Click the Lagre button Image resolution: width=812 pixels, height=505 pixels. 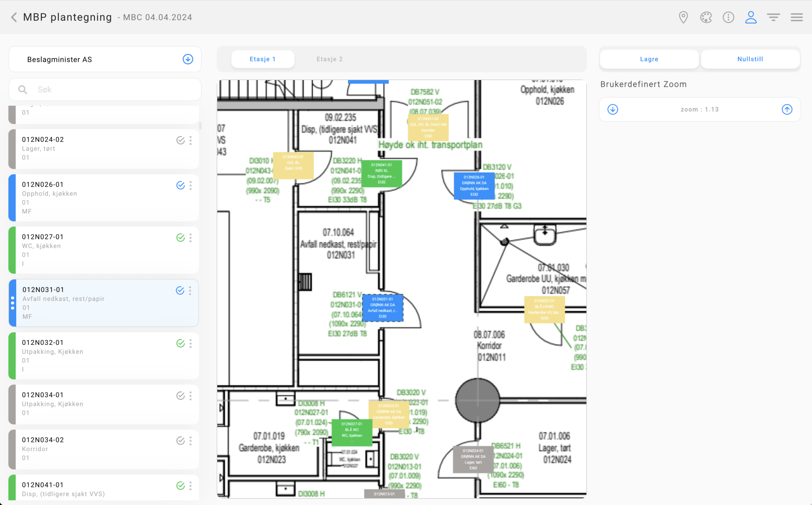click(x=649, y=59)
